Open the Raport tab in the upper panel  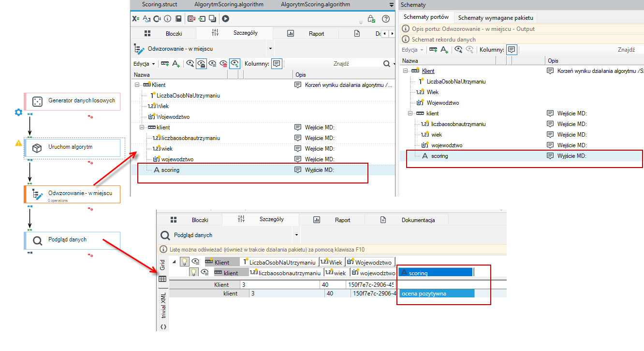[x=306, y=33]
